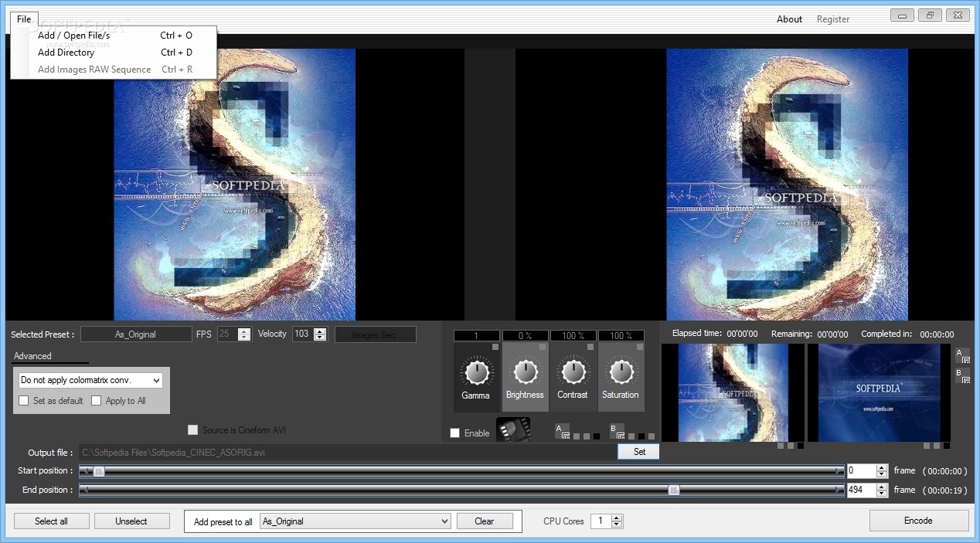The height and width of the screenshot is (543, 980).
Task: Click black square under right small thumbnail
Action: [x=946, y=446]
